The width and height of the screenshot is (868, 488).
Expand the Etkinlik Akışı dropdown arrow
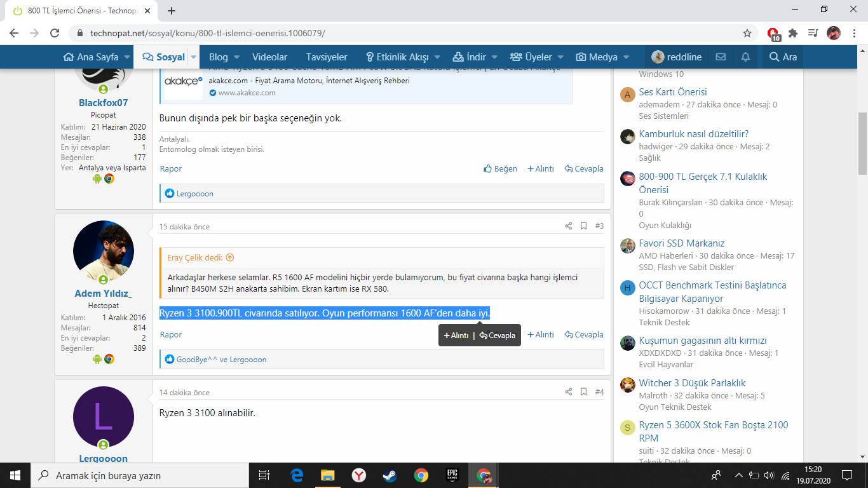[437, 57]
